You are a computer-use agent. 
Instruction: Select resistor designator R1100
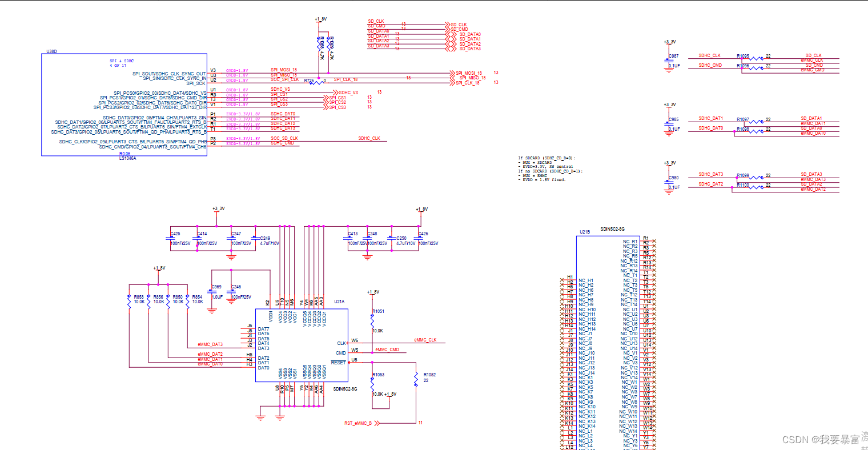click(743, 186)
